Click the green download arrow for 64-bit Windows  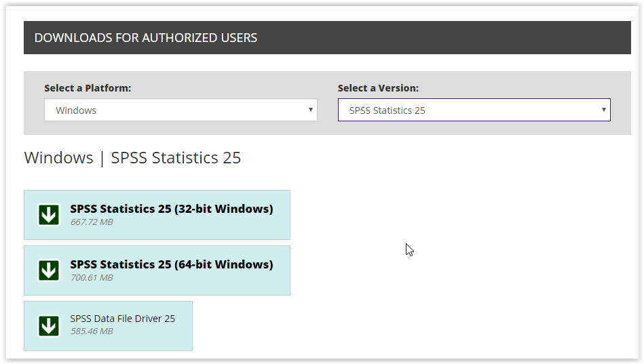[49, 270]
